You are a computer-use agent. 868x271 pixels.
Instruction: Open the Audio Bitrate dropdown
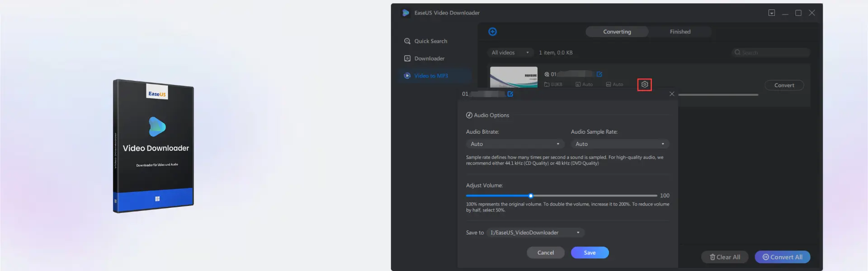pos(515,144)
